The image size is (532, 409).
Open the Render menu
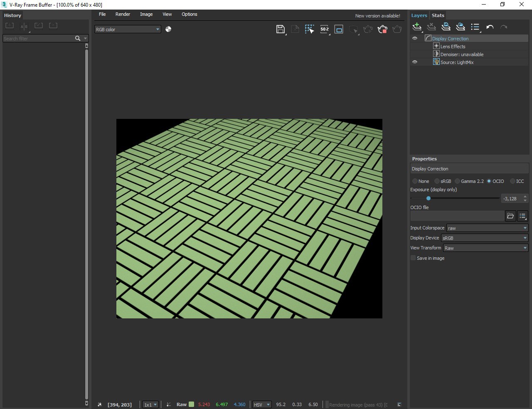pos(123,14)
